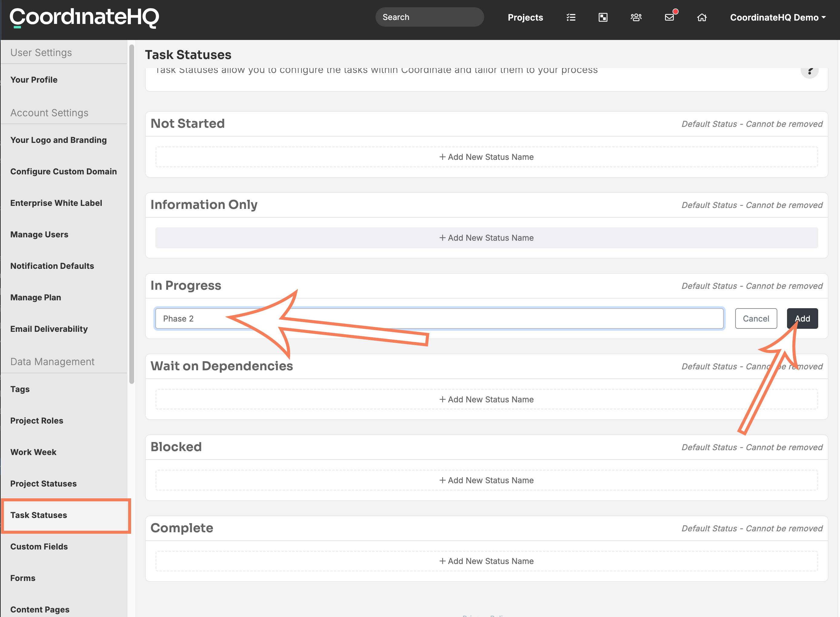Add New Status Name under Blocked
This screenshot has height=617, width=840.
[486, 480]
